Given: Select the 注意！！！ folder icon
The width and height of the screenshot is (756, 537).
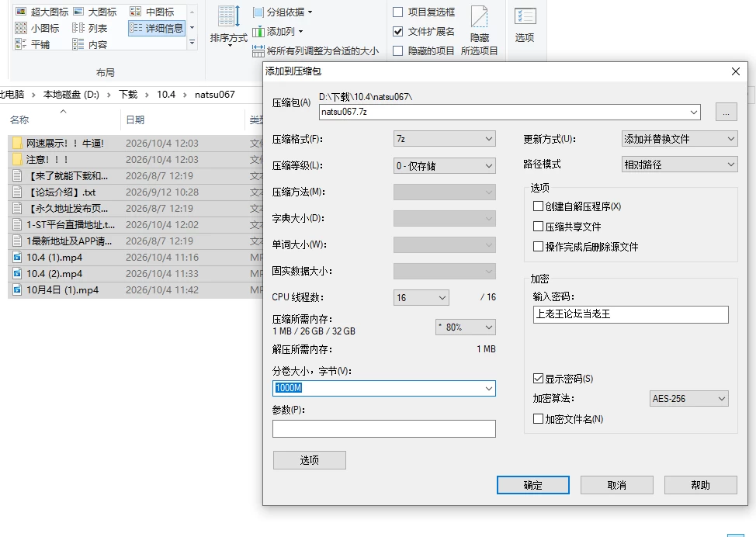Looking at the screenshot, I should (x=17, y=160).
